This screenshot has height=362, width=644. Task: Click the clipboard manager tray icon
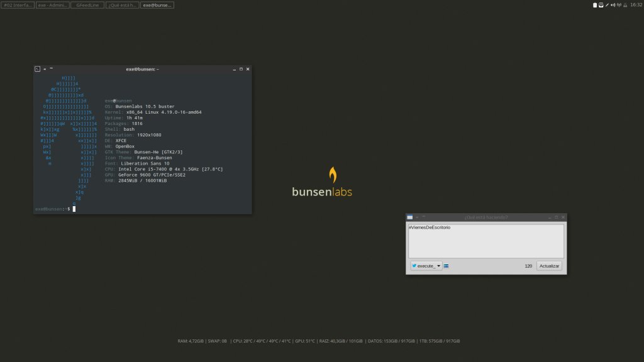coord(595,5)
